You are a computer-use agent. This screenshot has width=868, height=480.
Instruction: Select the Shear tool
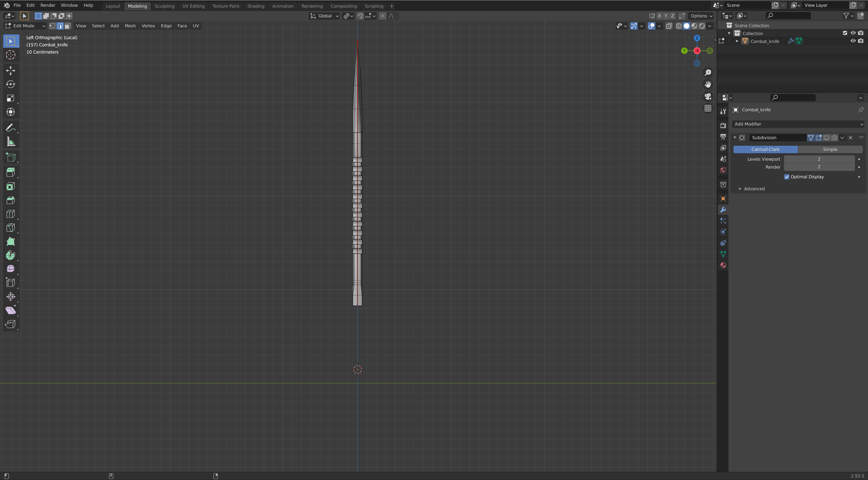point(10,310)
